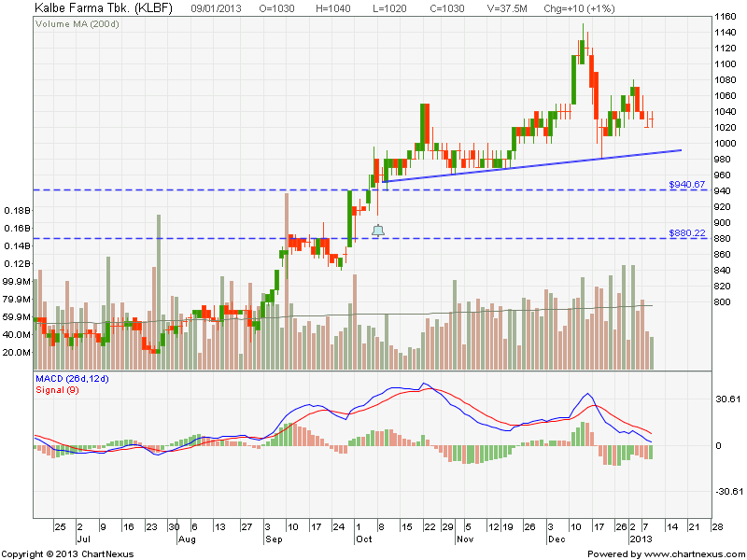Select the Volume MA (200d) legend label

(x=78, y=24)
